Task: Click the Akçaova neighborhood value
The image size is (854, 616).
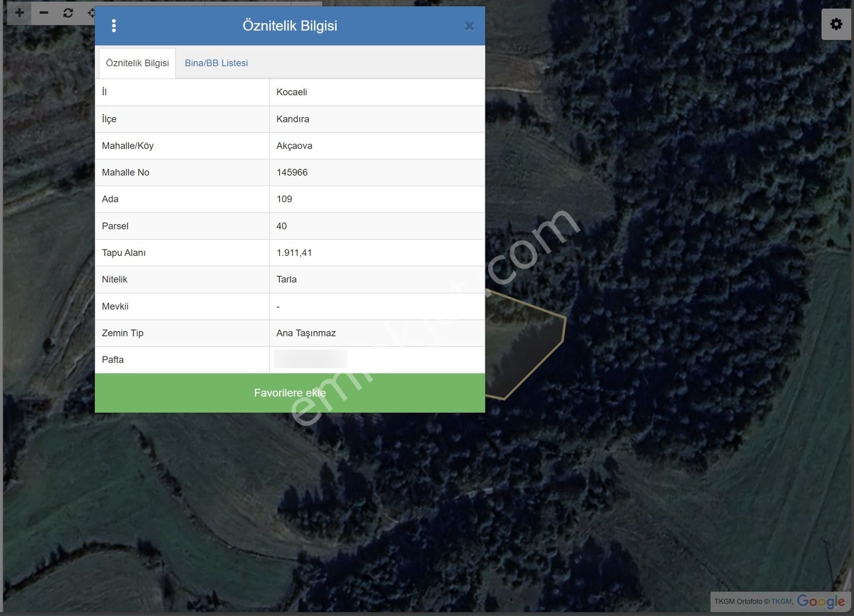Action: tap(294, 146)
